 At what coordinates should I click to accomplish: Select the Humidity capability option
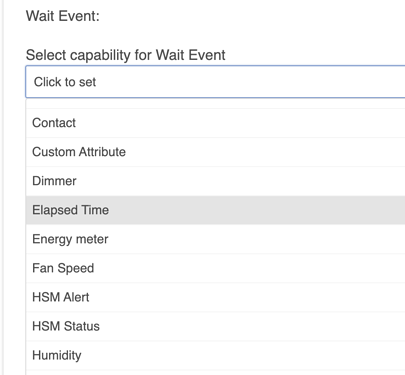pyautogui.click(x=215, y=355)
